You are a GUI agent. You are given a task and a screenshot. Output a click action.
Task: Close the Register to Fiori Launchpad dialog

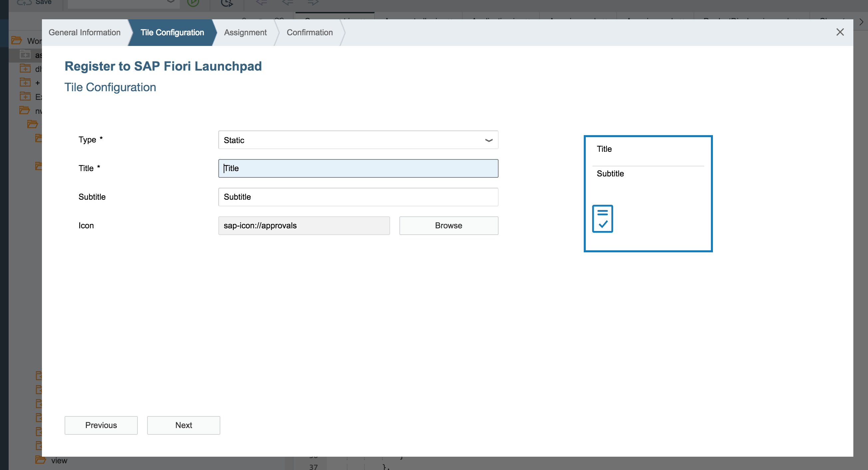pyautogui.click(x=840, y=32)
